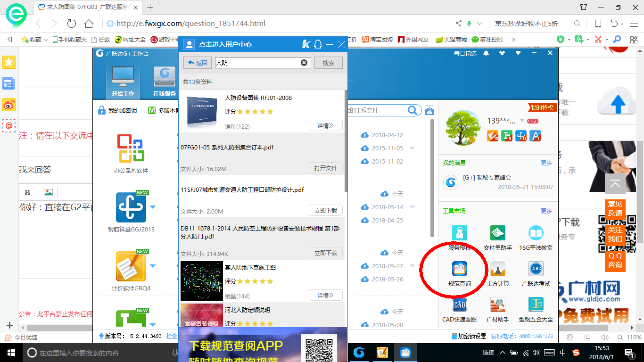Open the Weibo icon in browser sidebar
Screen dimensions: 644x362
9,105
